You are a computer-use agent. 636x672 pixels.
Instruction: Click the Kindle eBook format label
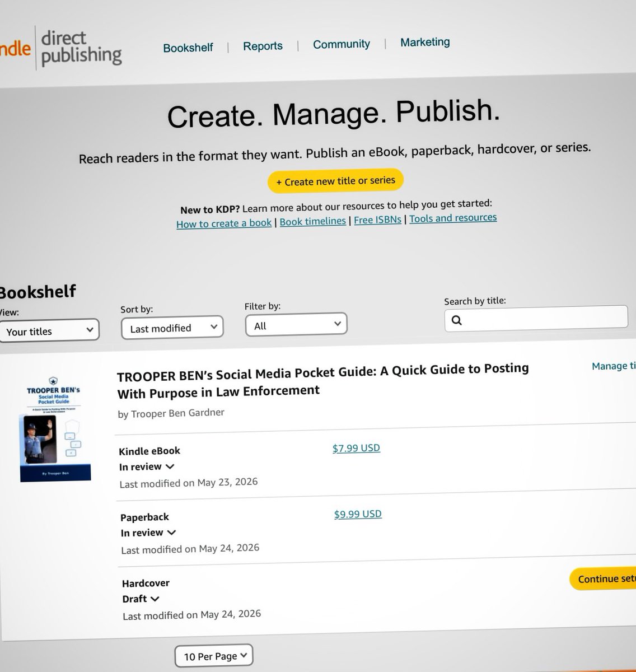[x=149, y=451]
